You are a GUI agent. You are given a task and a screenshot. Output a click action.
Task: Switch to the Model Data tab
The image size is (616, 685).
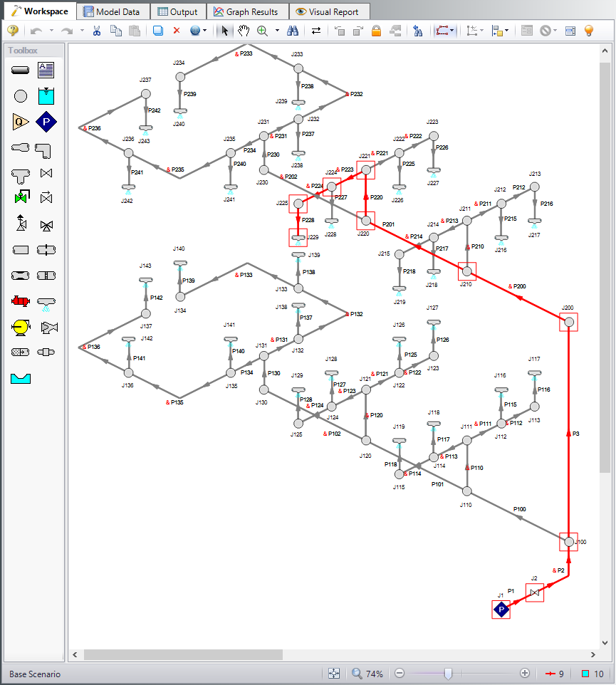115,11
